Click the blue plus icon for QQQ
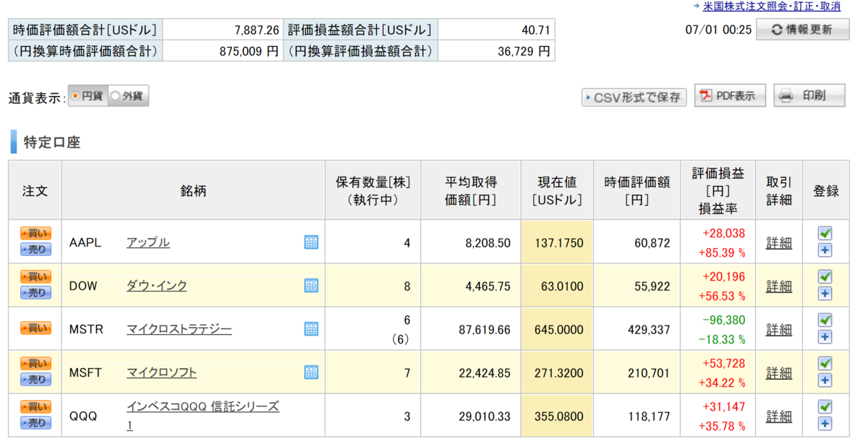Screen dimensions: 868x447 click(825, 424)
